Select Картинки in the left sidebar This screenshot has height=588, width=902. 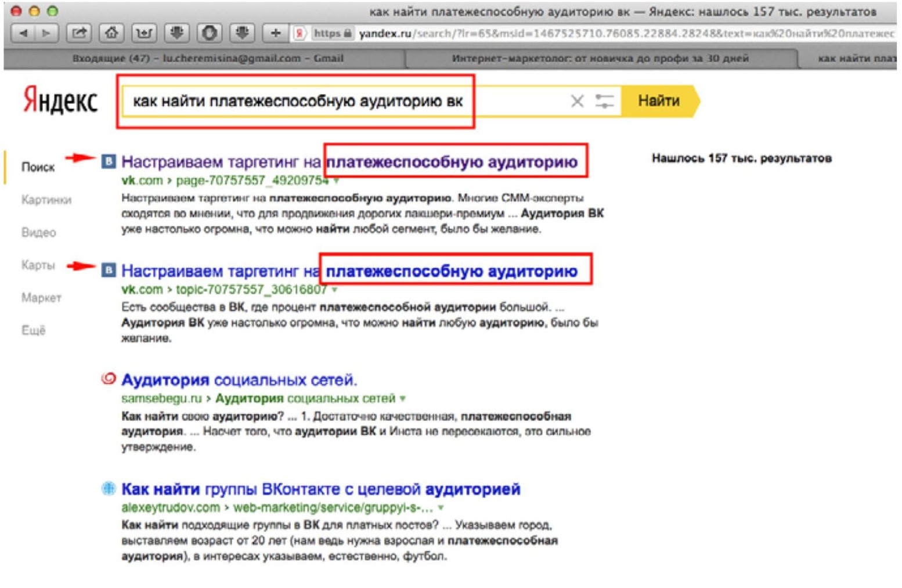(46, 200)
